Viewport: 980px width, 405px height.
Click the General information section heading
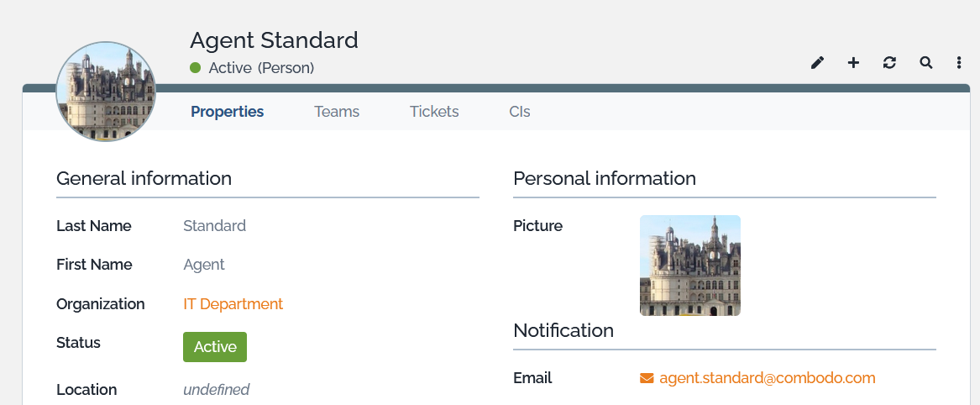click(x=144, y=179)
